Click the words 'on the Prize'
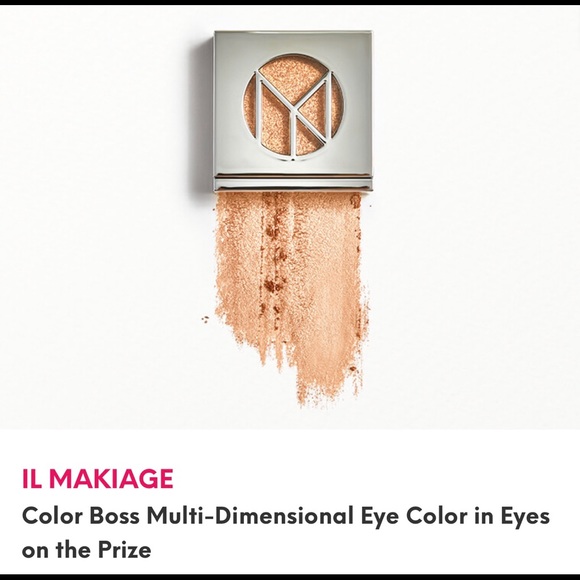This screenshot has width=580, height=580. click(87, 550)
